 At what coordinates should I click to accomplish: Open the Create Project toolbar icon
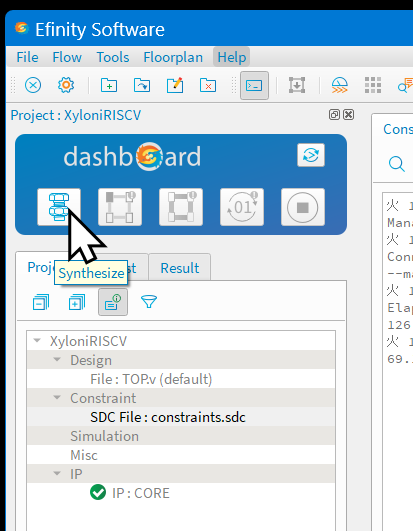tap(109, 85)
